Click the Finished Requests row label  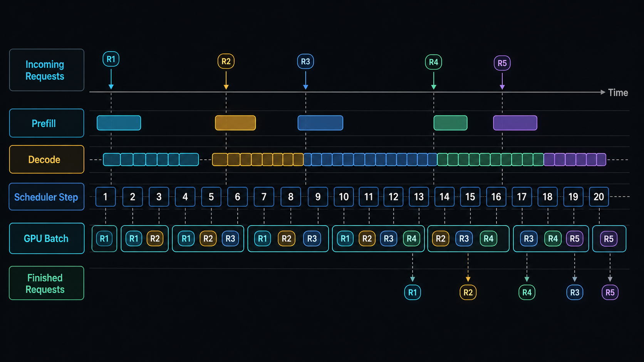pyautogui.click(x=47, y=283)
